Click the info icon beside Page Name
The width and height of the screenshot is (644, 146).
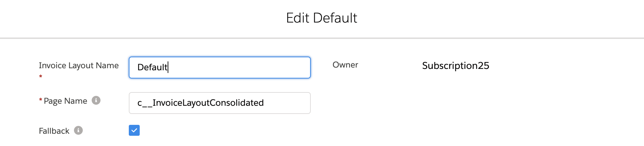96,101
